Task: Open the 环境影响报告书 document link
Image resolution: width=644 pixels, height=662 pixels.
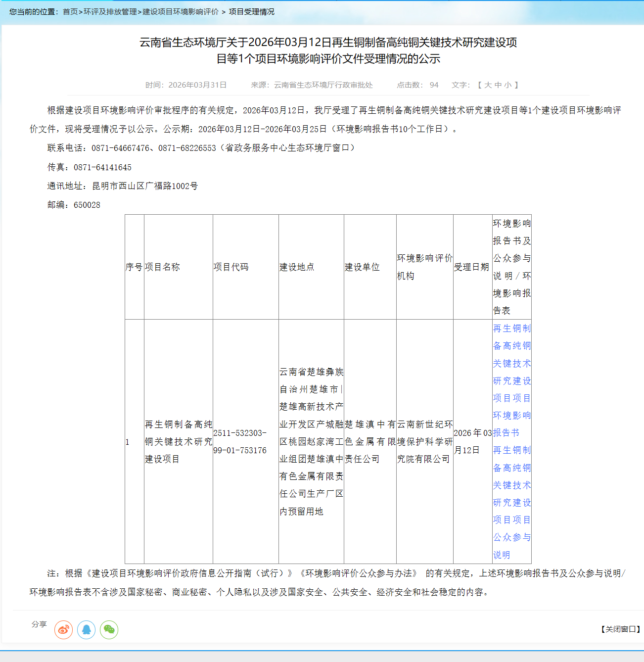Action: pyautogui.click(x=511, y=380)
